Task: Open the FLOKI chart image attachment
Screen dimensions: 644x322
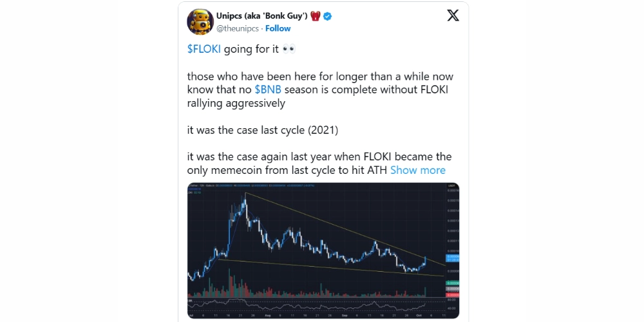Action: click(322, 245)
